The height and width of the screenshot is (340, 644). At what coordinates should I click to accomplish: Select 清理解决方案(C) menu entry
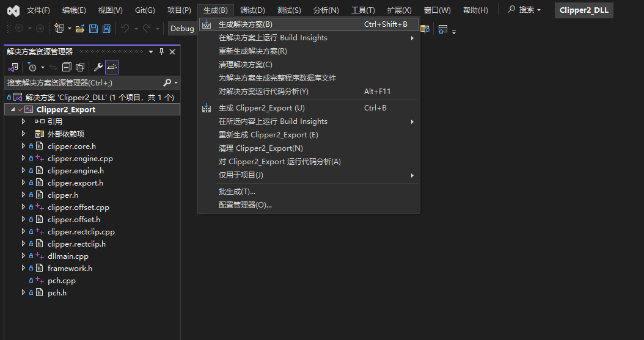309,64
